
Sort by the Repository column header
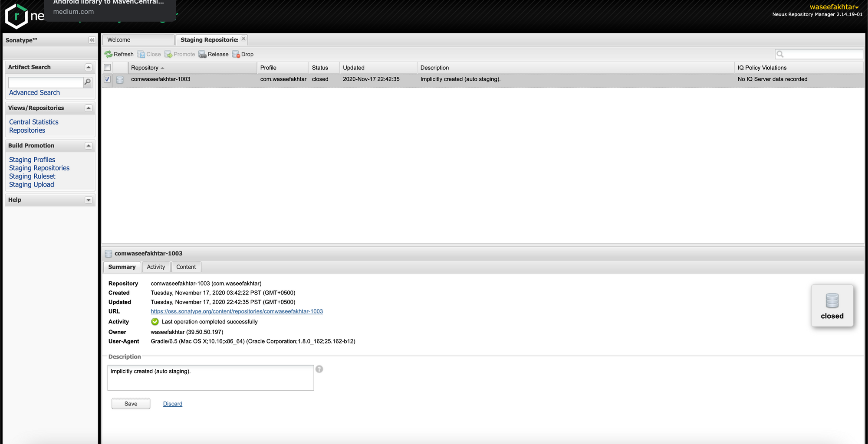click(x=193, y=68)
